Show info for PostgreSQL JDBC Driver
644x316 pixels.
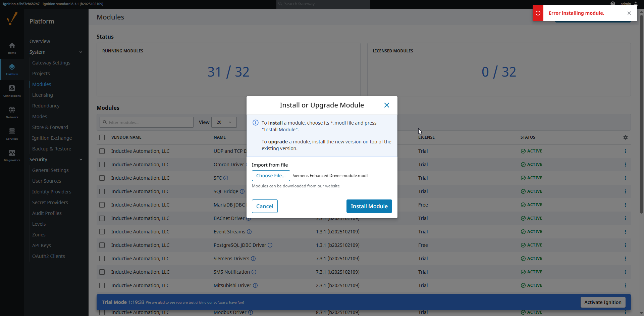pos(270,245)
